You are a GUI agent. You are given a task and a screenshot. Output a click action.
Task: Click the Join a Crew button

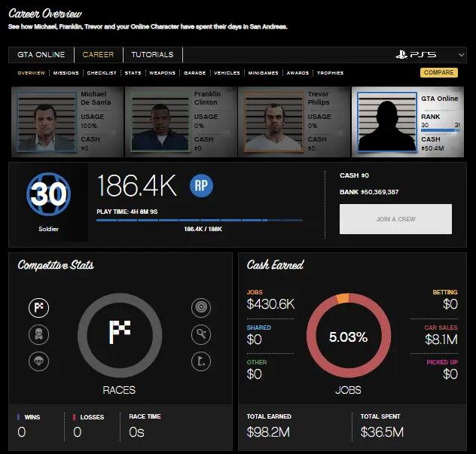click(x=395, y=219)
